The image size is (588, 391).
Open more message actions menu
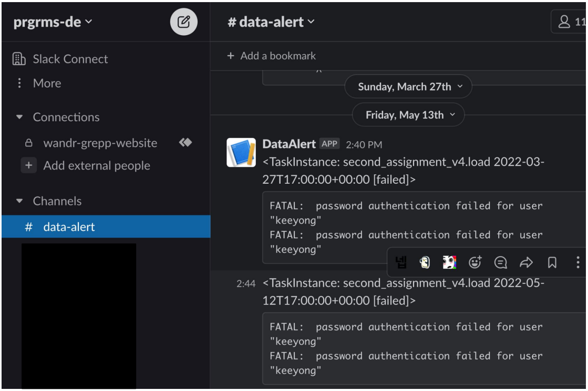578,262
